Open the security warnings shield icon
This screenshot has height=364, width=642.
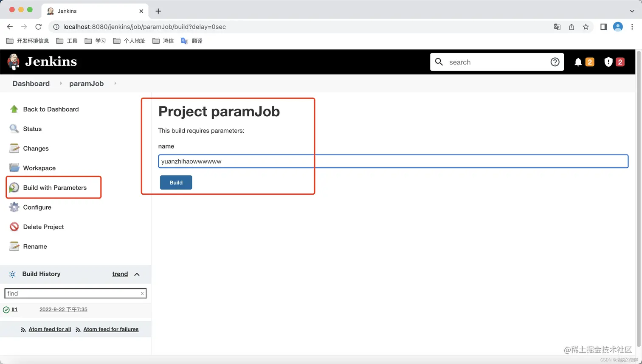[608, 62]
